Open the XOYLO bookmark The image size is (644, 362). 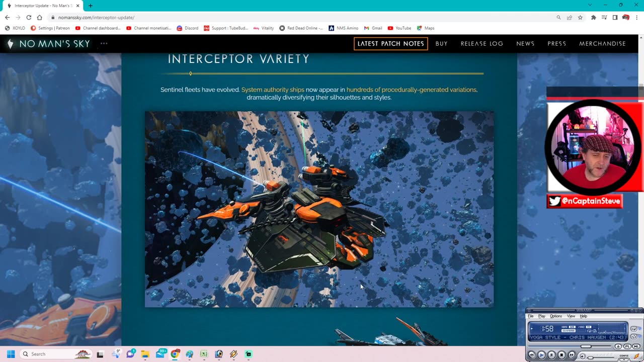coord(16,28)
